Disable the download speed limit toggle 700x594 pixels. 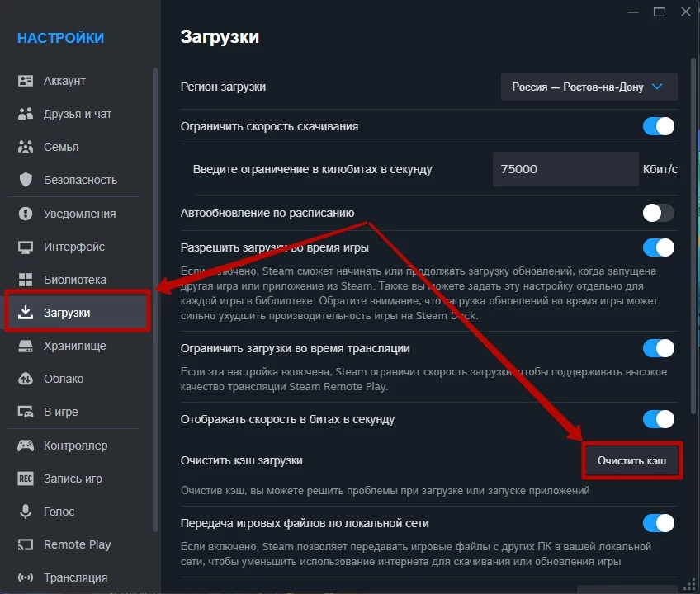pos(659,126)
